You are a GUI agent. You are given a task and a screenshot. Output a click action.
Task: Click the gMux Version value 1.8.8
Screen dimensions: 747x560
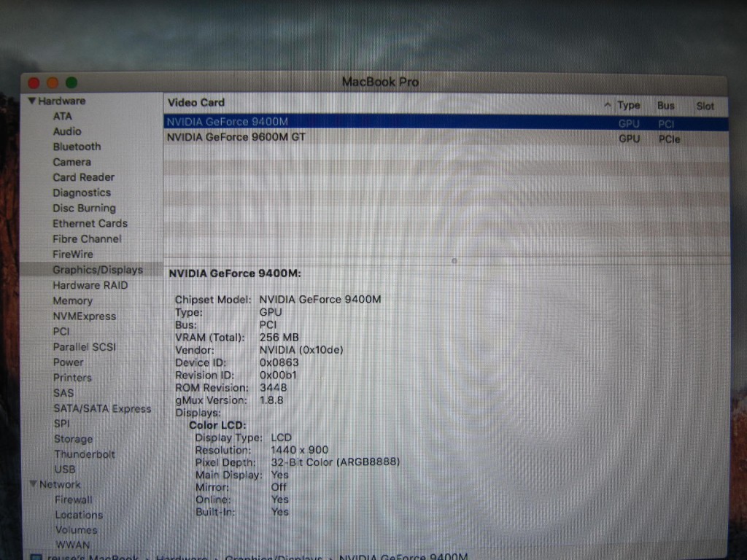[x=271, y=400]
